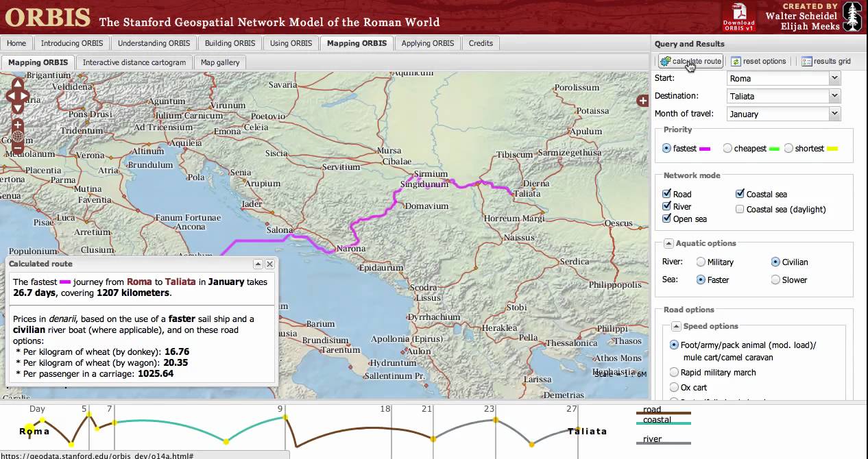Switch to the Map gallery subtab
Image resolution: width=868 pixels, height=459 pixels.
click(220, 62)
